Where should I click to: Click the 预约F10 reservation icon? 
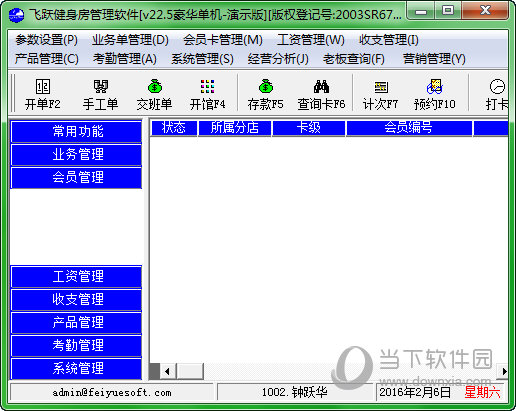[435, 86]
